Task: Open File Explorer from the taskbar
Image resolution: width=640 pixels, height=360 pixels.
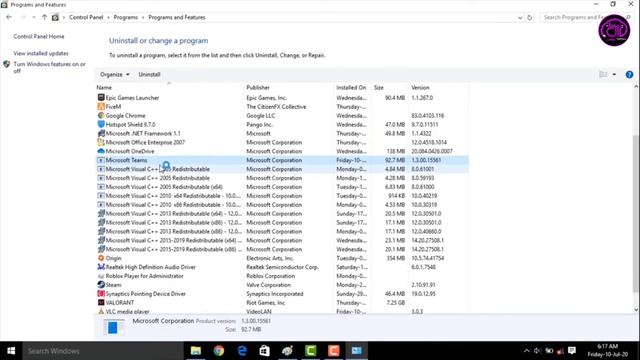Action: point(196,351)
